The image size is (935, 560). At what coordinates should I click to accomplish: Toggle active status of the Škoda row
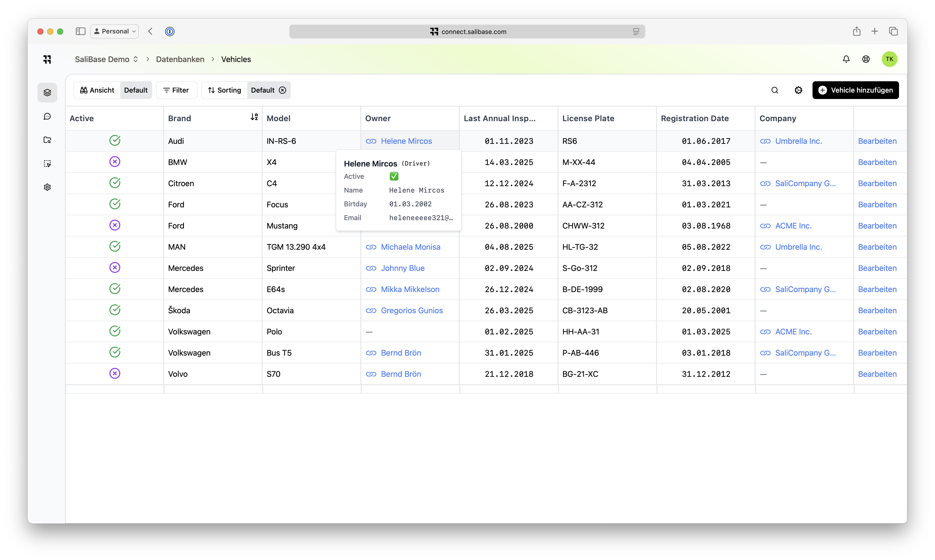[x=115, y=310]
